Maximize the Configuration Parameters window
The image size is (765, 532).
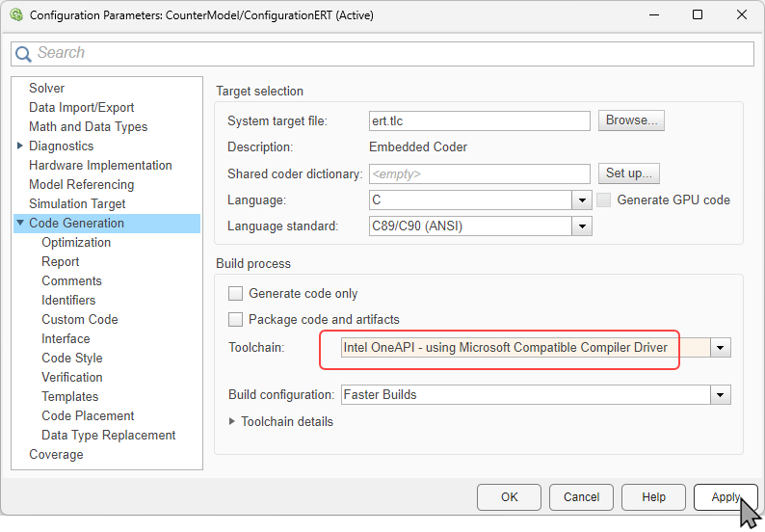point(698,14)
